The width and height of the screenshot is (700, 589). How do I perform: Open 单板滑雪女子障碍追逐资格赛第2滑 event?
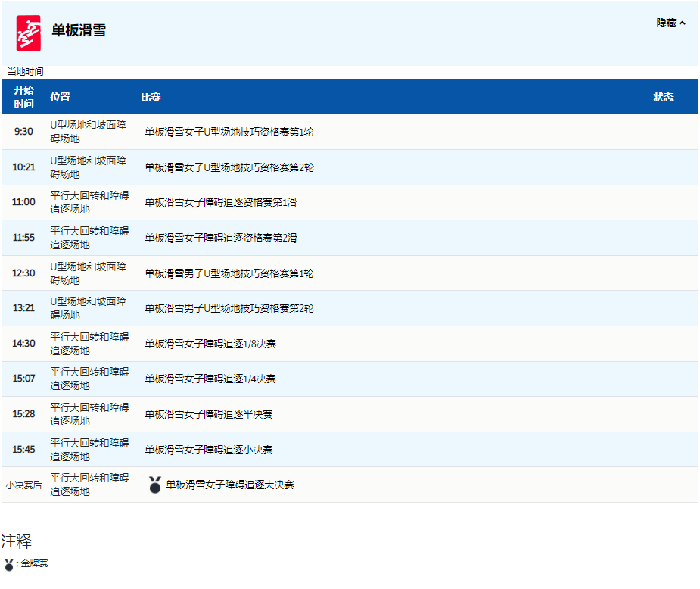pyautogui.click(x=221, y=238)
